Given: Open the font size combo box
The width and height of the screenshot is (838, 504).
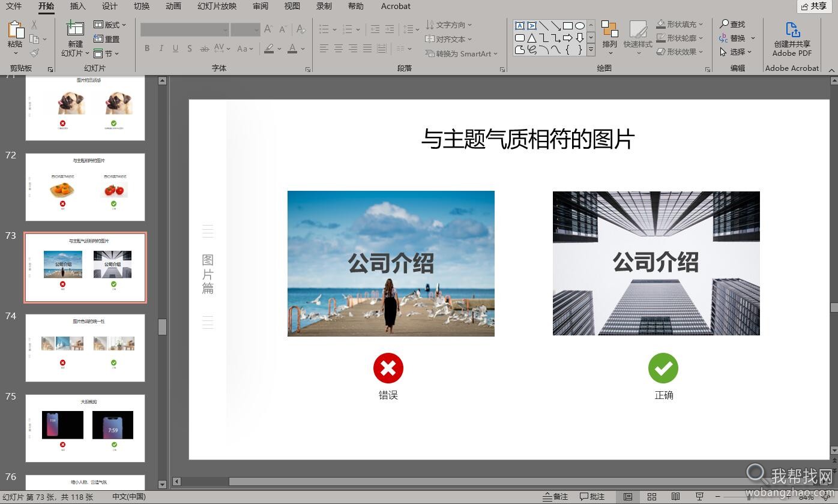Looking at the screenshot, I should coord(245,29).
